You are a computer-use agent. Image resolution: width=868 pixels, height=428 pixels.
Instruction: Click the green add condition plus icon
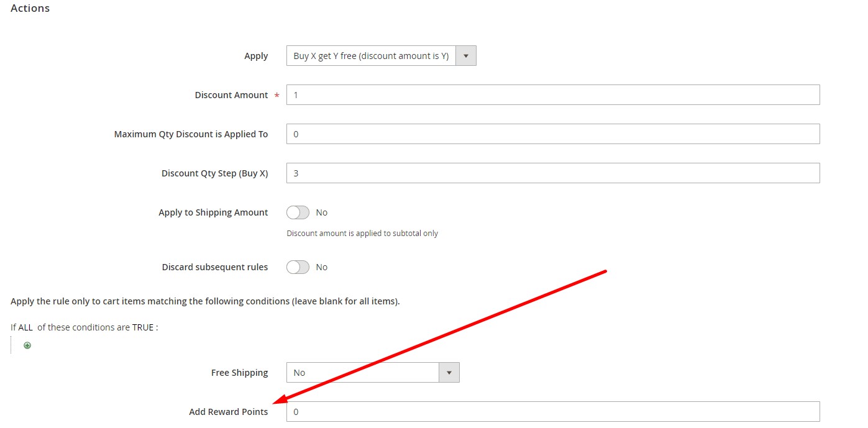coord(27,345)
